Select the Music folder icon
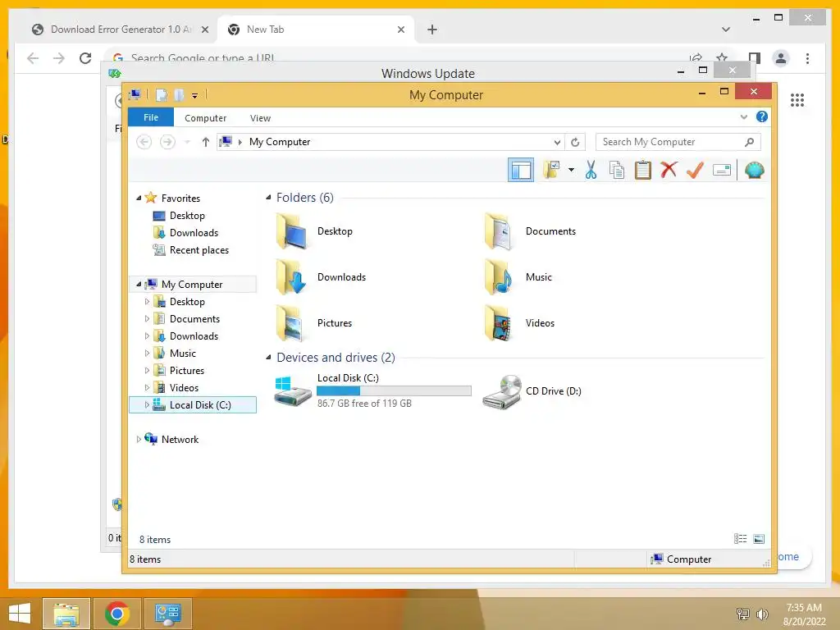This screenshot has width=840, height=630. coord(500,277)
